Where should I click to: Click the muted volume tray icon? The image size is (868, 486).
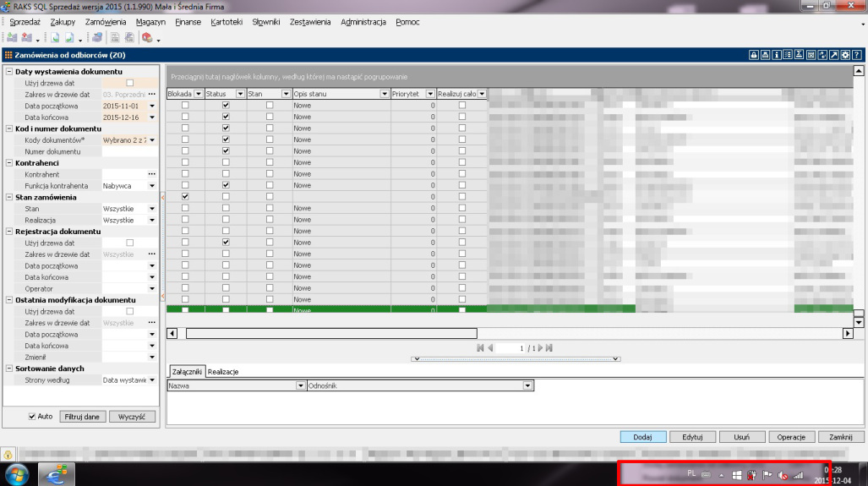tap(783, 475)
